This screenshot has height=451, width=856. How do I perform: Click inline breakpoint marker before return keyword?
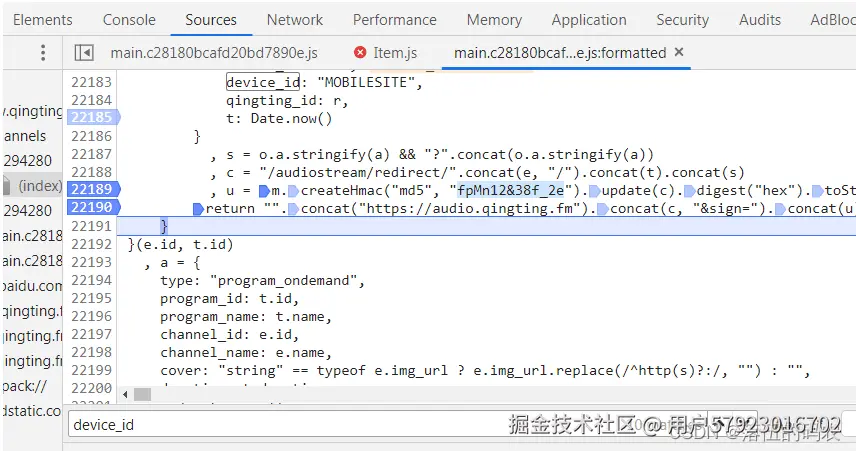pos(199,208)
